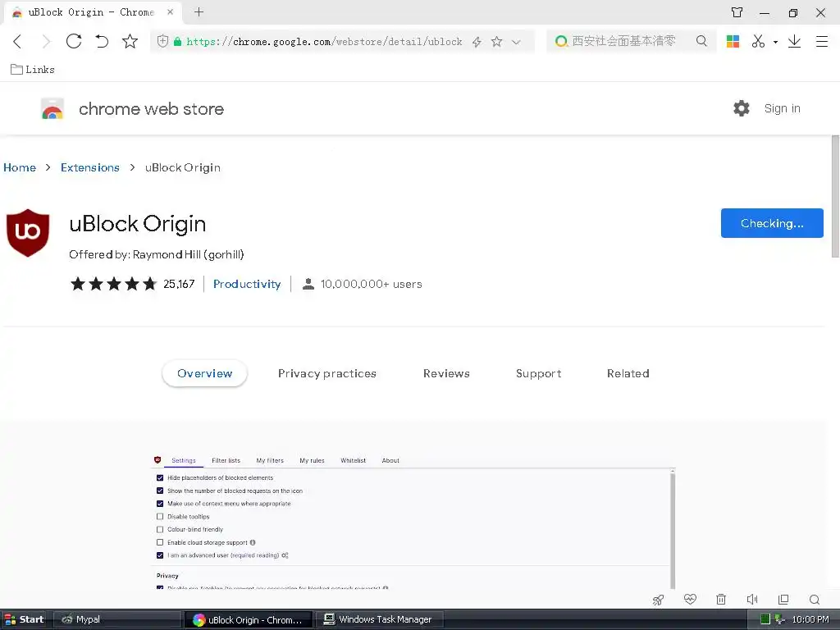Close the uBlock Origin browser tab

pos(170,11)
